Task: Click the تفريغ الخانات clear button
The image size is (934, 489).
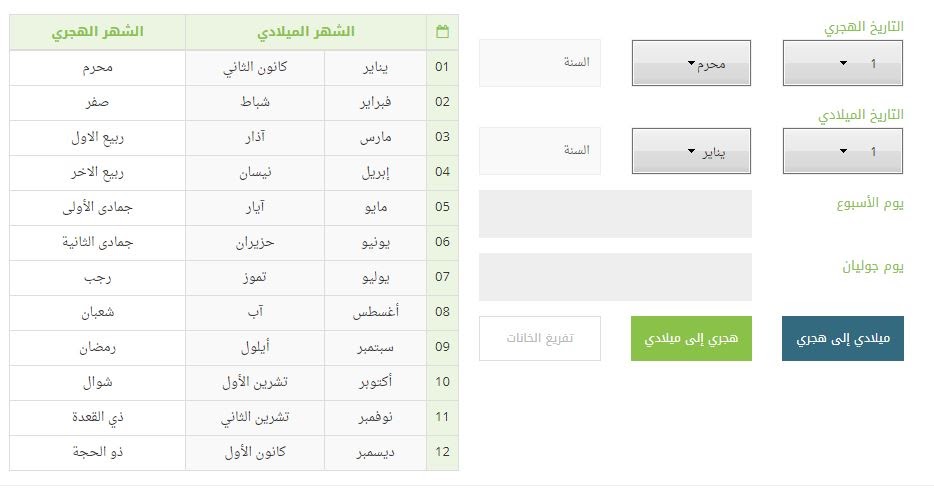Action: pos(540,338)
